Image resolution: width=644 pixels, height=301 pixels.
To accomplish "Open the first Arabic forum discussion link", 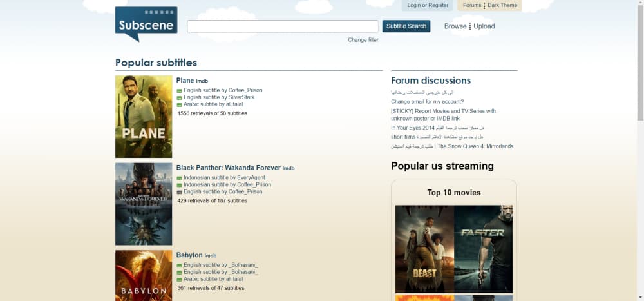I will coord(422,93).
